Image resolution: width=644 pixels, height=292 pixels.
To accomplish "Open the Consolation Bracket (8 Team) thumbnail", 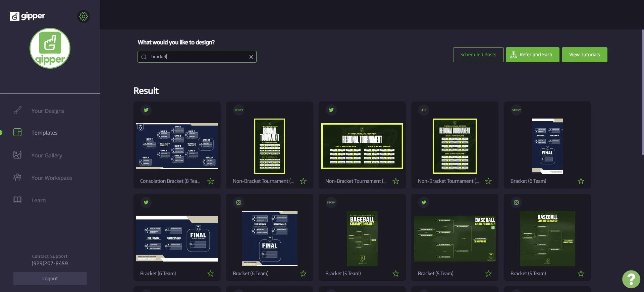I will (x=177, y=146).
